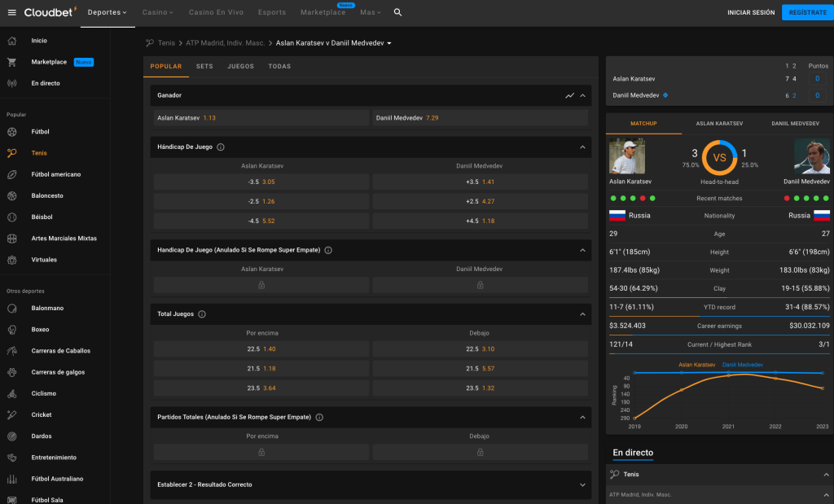Click the Fútbol ball icon
This screenshot has height=504, width=834.
click(x=11, y=132)
